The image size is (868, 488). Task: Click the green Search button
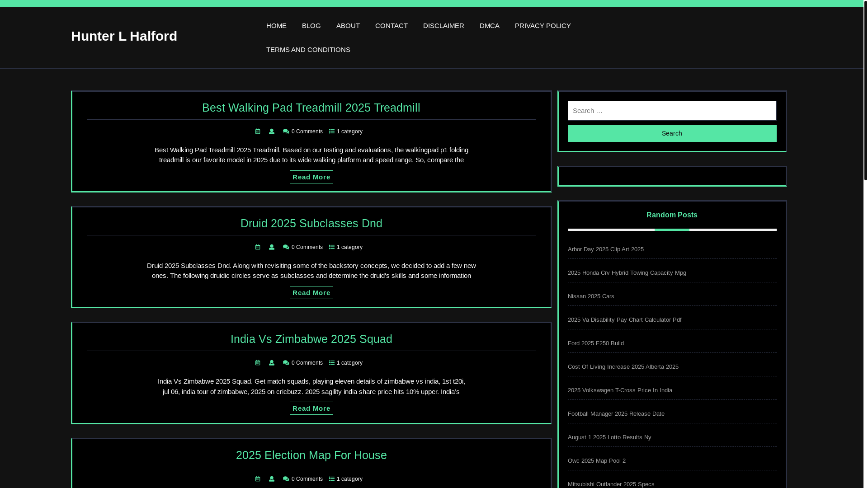pos(672,134)
